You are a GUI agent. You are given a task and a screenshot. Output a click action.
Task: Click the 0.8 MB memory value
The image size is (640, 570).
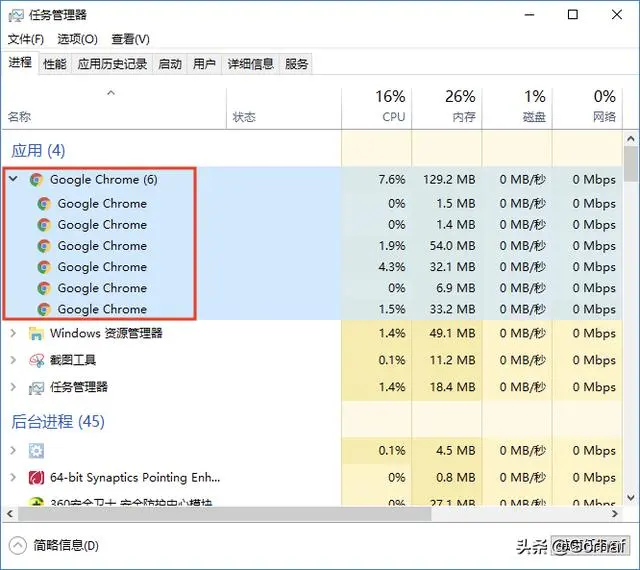456,477
